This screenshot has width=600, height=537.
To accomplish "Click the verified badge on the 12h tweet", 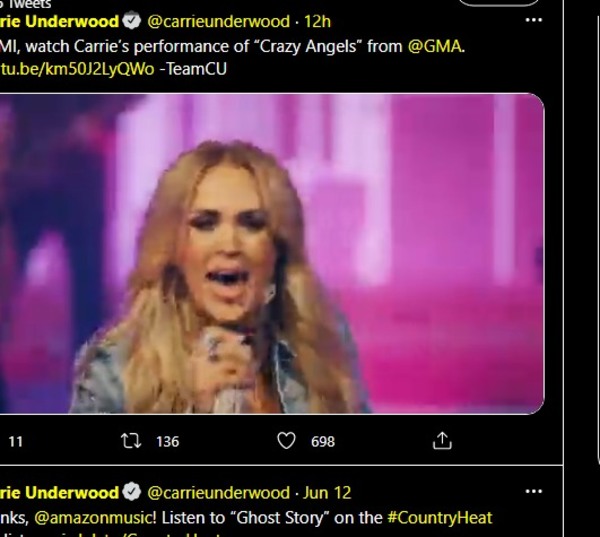I will coord(131,20).
